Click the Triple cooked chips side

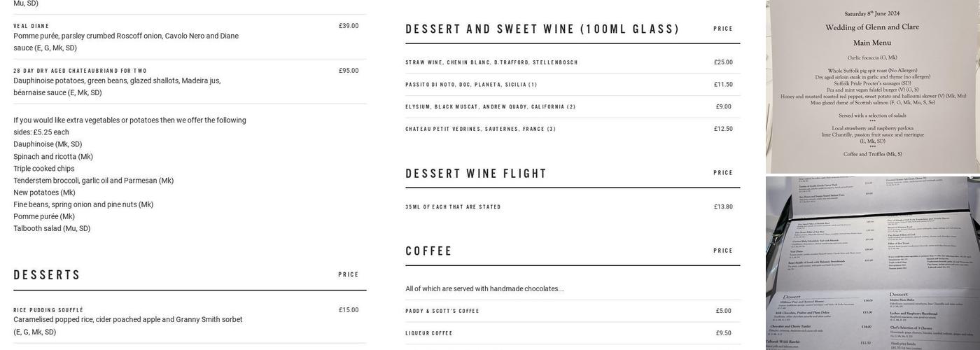43,169
